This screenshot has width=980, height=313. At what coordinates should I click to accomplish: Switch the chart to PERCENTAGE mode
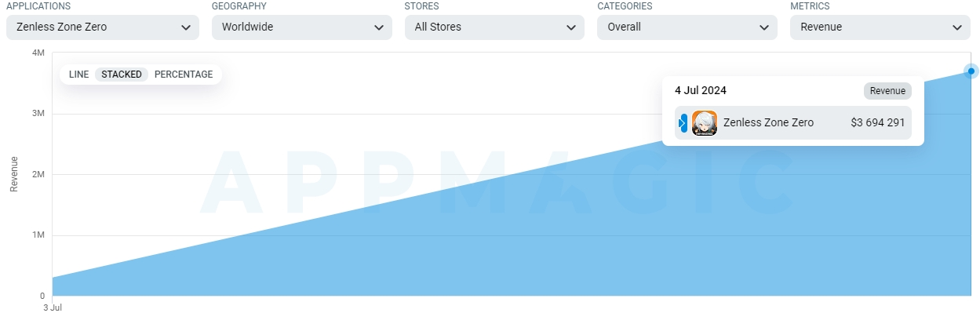coord(184,75)
